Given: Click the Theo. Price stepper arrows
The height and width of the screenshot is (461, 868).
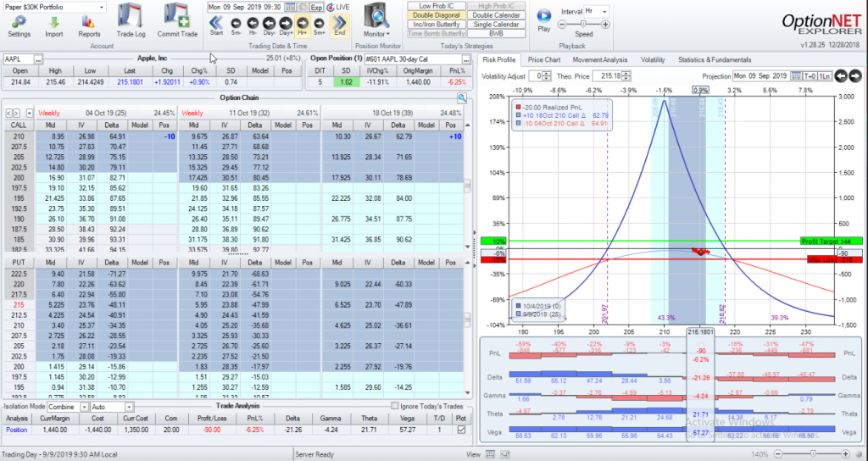Looking at the screenshot, I should tap(626, 75).
